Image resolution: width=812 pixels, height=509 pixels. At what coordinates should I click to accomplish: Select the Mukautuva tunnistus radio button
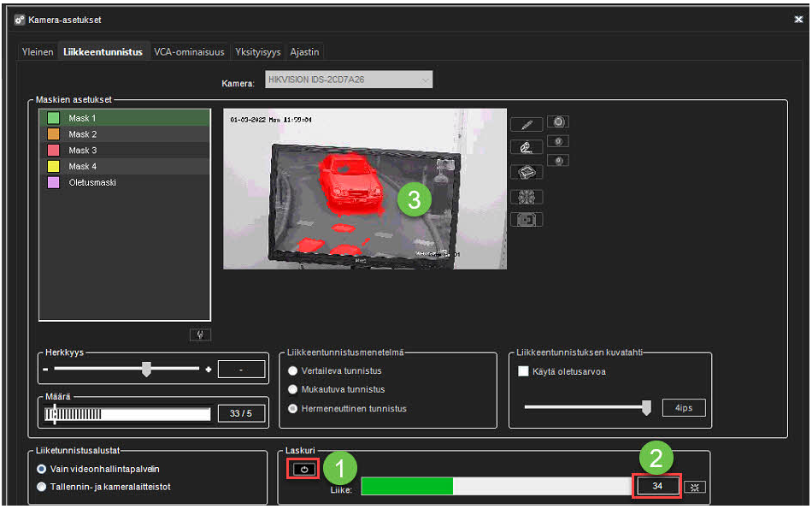pyautogui.click(x=293, y=390)
